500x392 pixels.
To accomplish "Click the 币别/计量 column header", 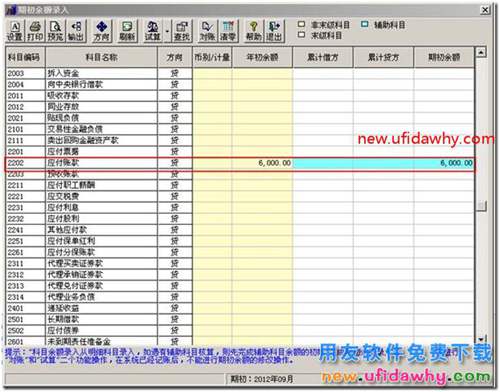I will [x=212, y=57].
